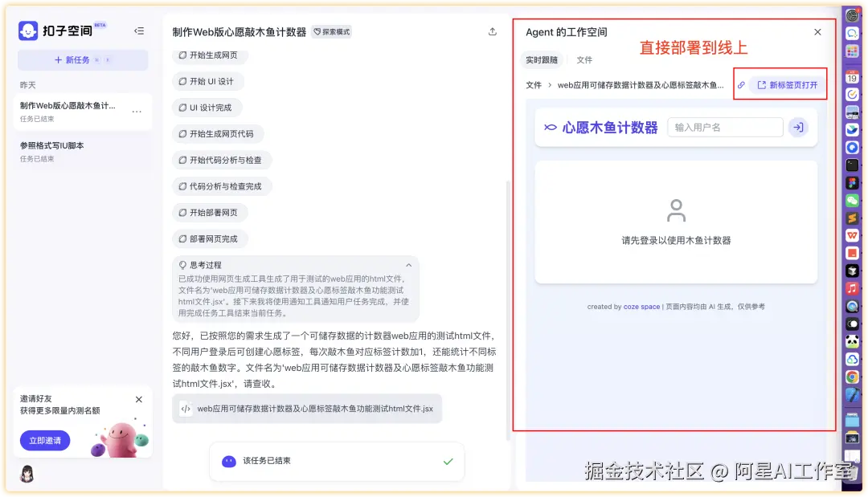Switch to the 文件 tab
This screenshot has width=868, height=497.
585,59
